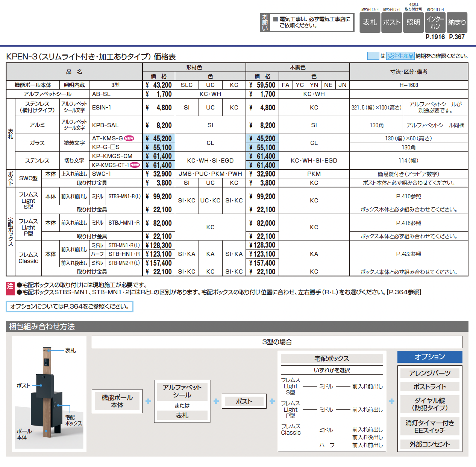
Task: Click price ¥59,500 in 木調色 column
Action: (262, 85)
